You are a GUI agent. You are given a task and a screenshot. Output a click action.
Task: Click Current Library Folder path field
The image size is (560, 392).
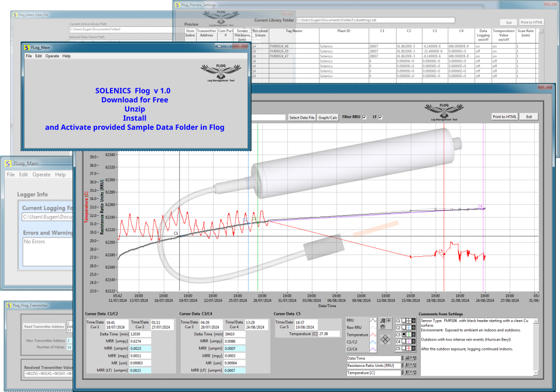[x=375, y=20]
